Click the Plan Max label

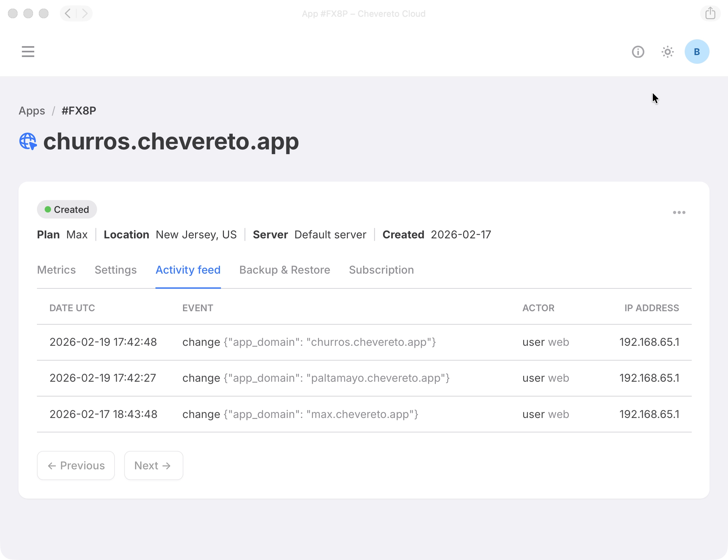(62, 235)
